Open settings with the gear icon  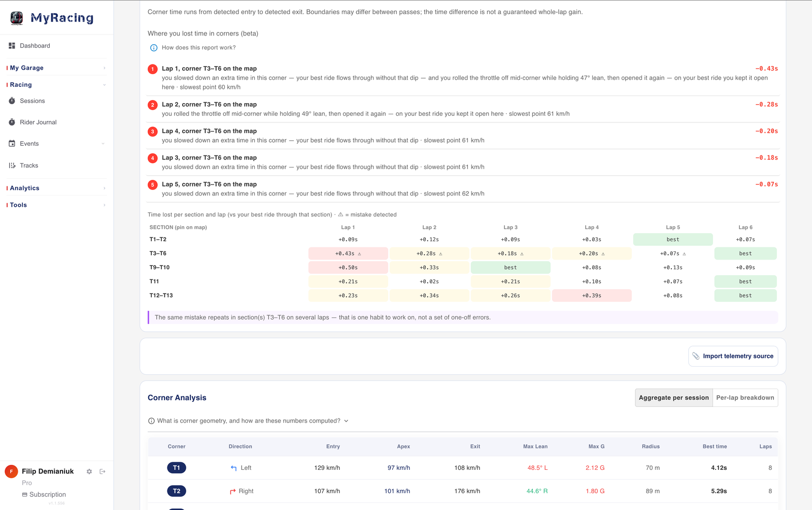[x=89, y=471]
